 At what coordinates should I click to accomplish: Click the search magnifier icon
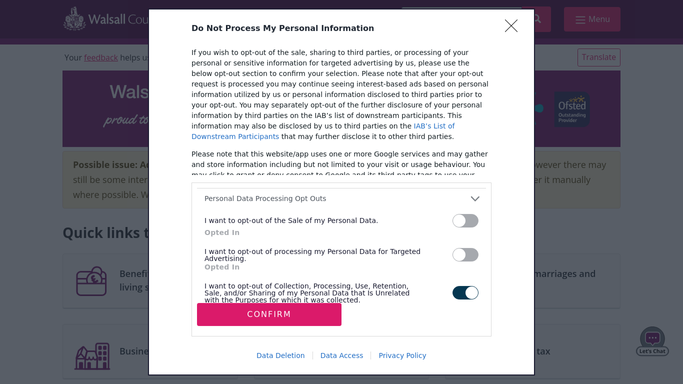[x=538, y=19]
